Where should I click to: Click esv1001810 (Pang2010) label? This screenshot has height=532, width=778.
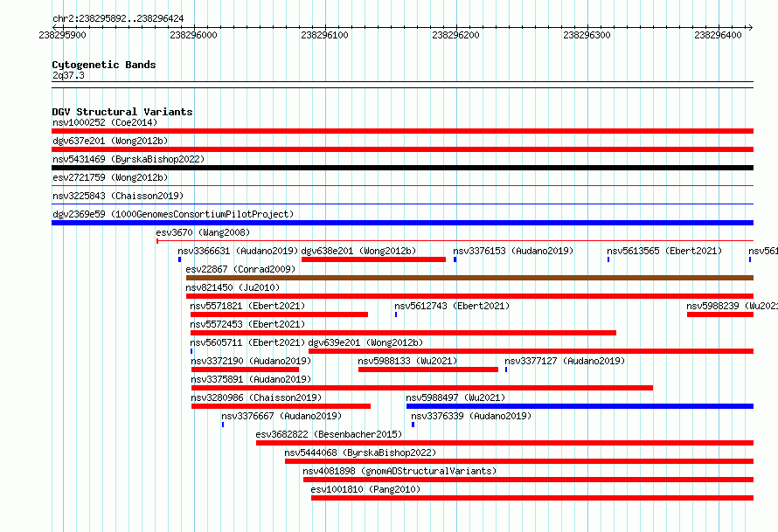365,489
